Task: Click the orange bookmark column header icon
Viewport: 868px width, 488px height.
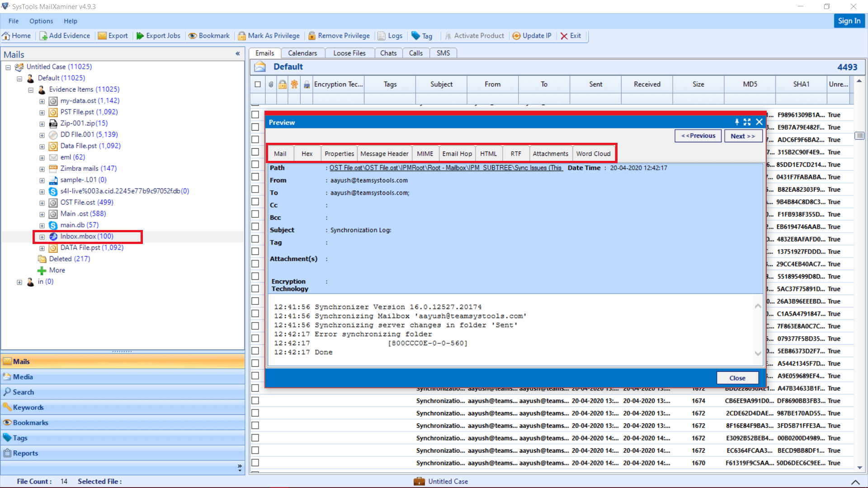Action: tap(294, 84)
